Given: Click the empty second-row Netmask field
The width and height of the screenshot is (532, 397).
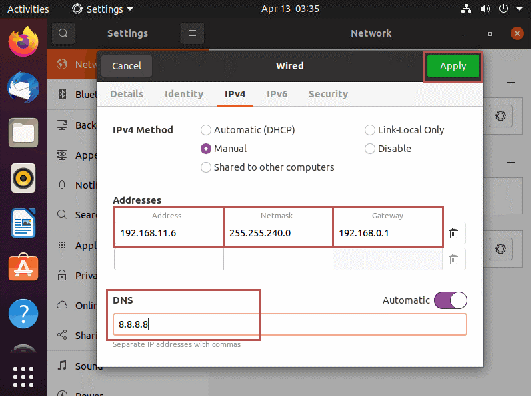Looking at the screenshot, I should [x=278, y=259].
